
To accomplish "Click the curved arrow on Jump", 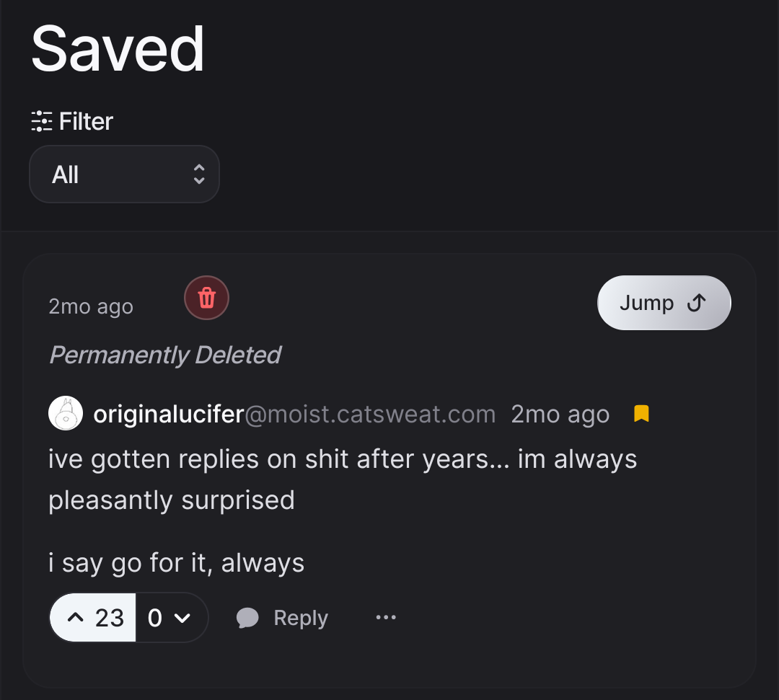I will 696,304.
